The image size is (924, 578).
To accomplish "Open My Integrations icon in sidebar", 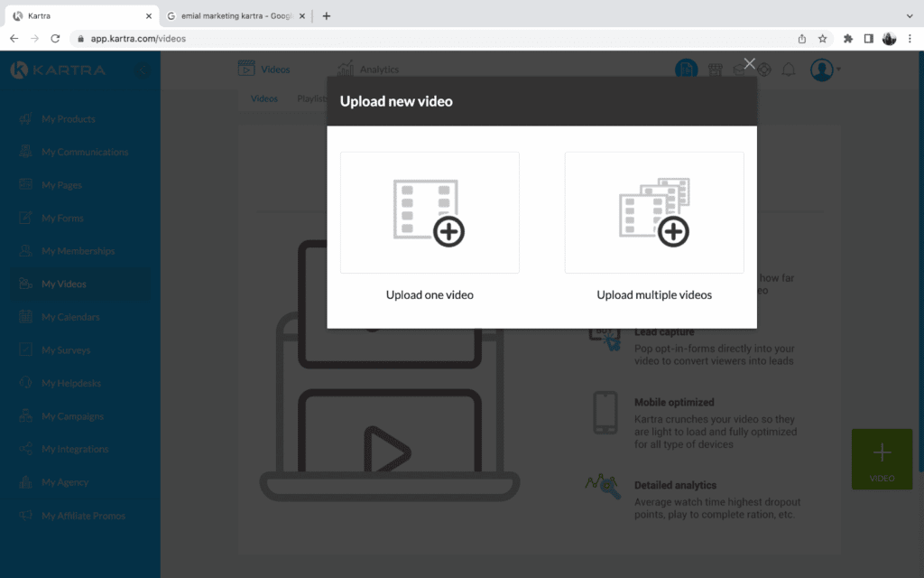I will pos(25,449).
